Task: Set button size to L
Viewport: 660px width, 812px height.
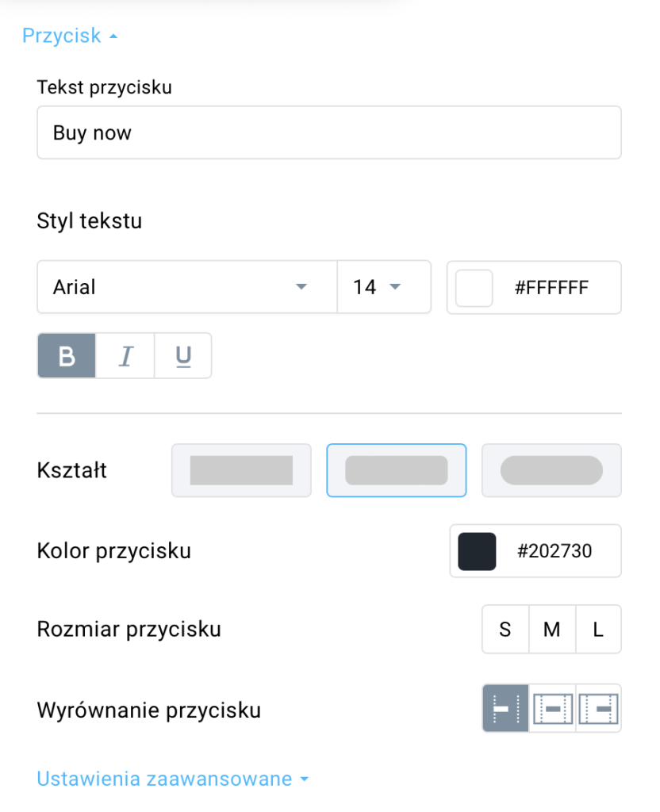Action: pyautogui.click(x=598, y=629)
